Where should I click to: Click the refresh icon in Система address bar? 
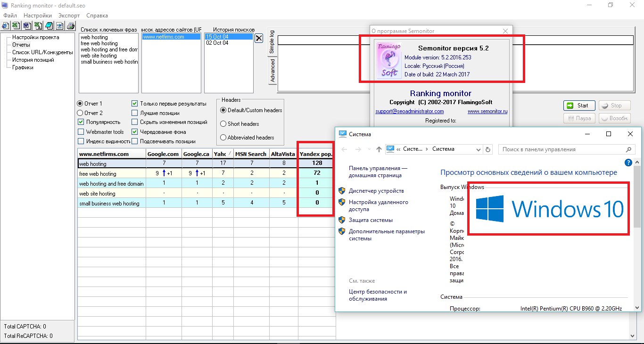(488, 149)
